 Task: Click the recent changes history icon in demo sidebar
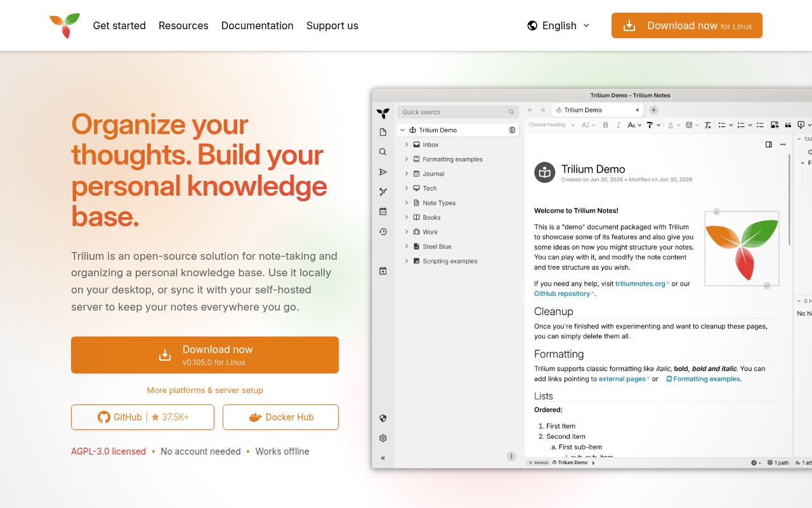(x=383, y=232)
